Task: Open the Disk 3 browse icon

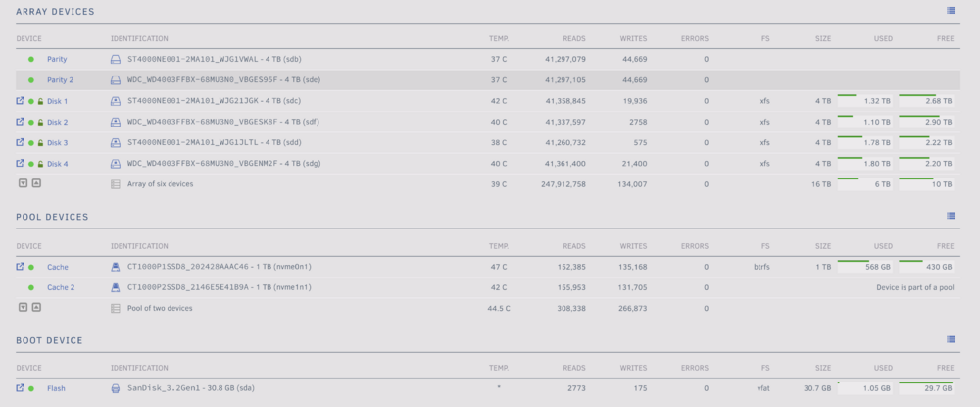Action: pyautogui.click(x=20, y=142)
